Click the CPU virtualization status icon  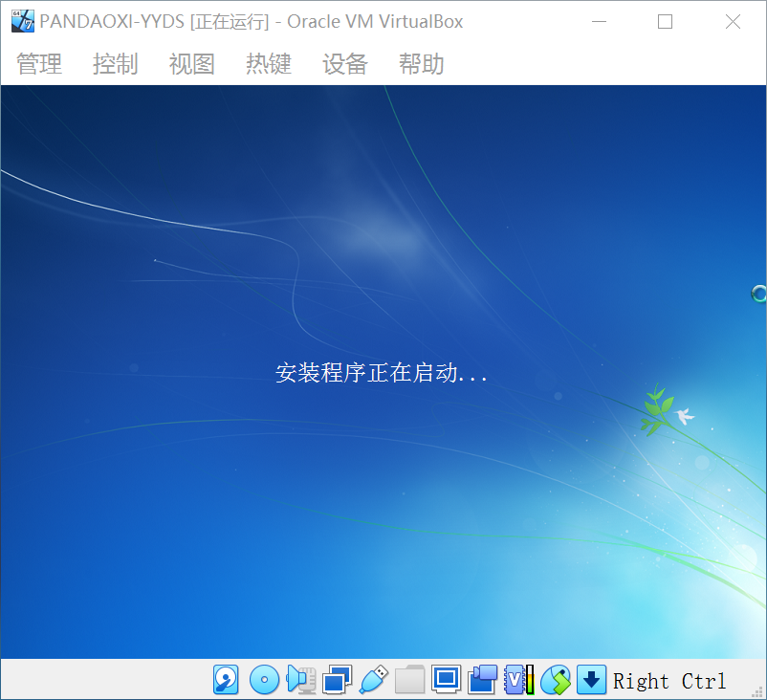[519, 680]
